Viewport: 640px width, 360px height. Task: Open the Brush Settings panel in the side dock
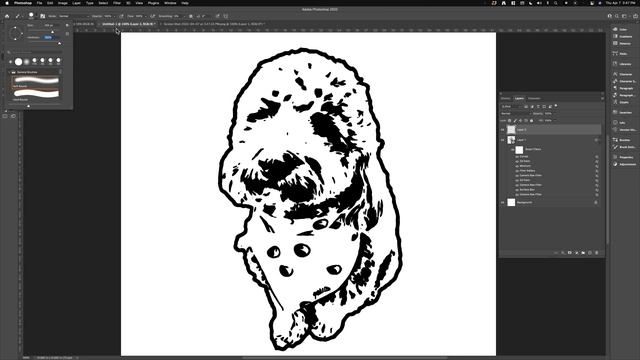pyautogui.click(x=624, y=147)
